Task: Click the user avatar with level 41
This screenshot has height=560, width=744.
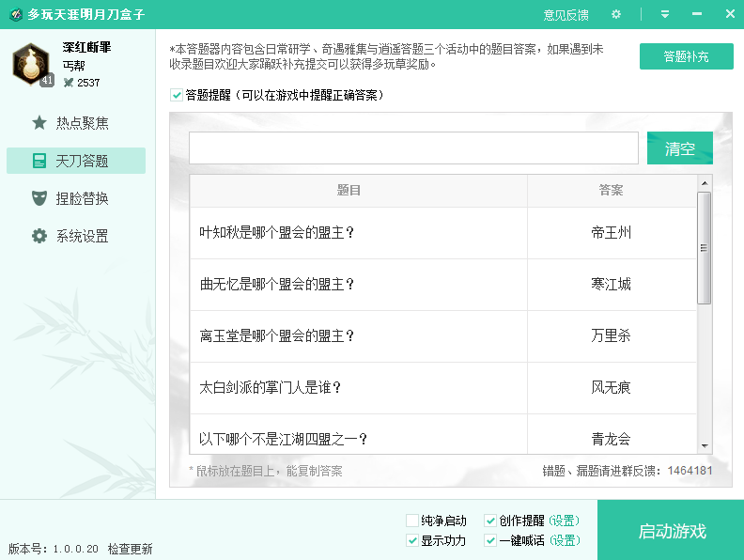Action: pos(31,64)
